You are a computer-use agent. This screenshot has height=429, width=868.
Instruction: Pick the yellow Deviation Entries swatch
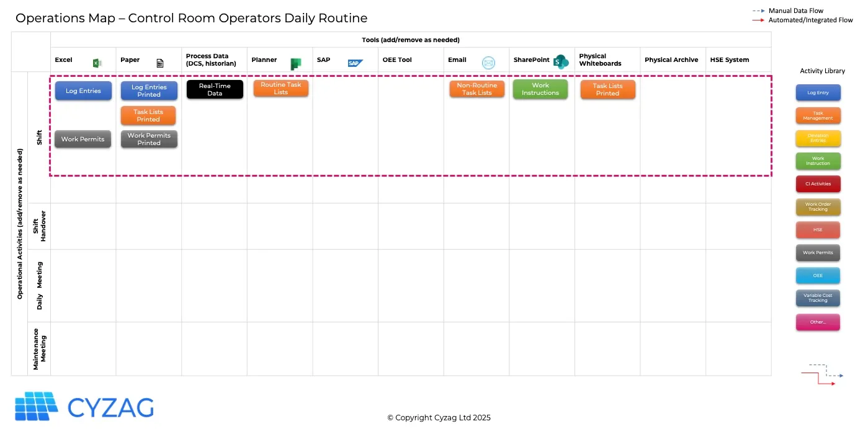coord(818,138)
